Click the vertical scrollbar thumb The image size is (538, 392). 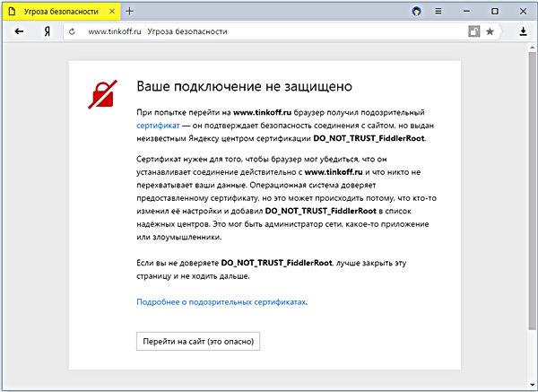(x=532, y=191)
